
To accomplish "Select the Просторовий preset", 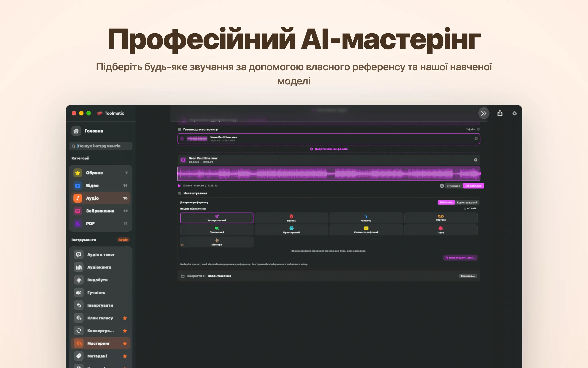I will pyautogui.click(x=291, y=230).
